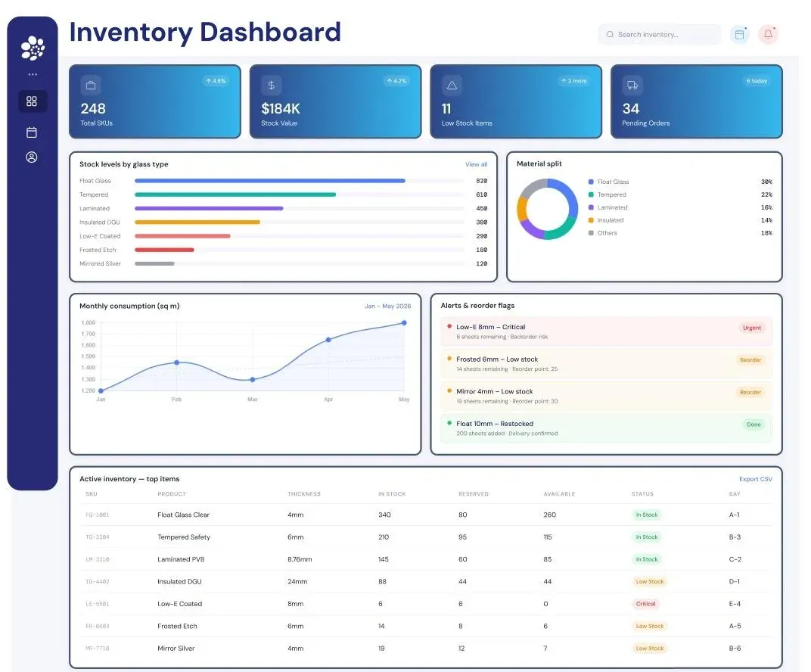Click the 4.8% trend badge on the Total SKUs card
This screenshot has width=811, height=672.
pos(216,81)
